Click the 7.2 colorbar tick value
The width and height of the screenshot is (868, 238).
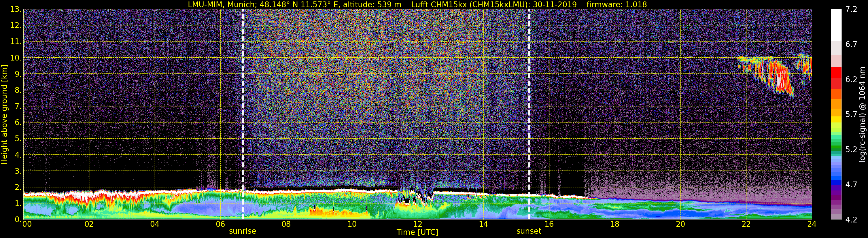pyautogui.click(x=851, y=10)
